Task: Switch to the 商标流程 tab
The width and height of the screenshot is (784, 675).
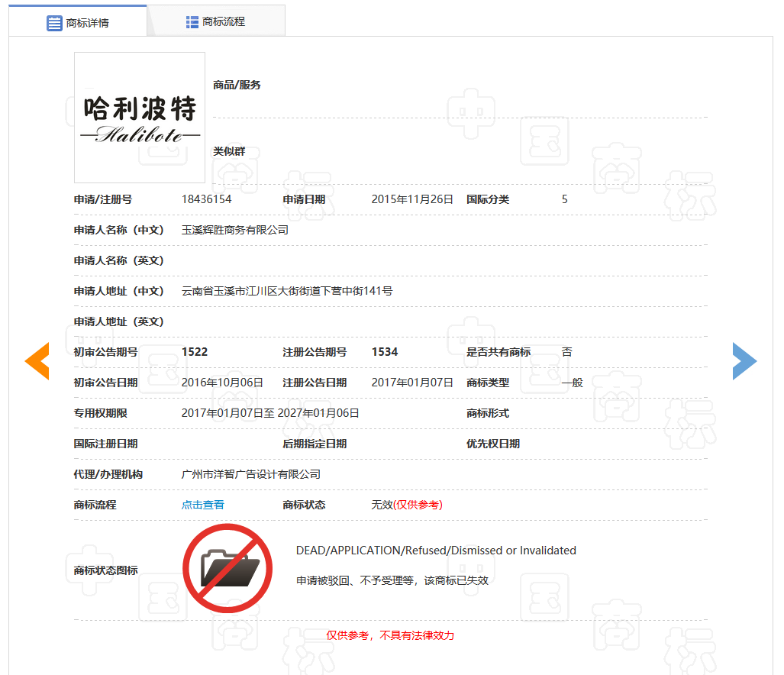Action: click(x=216, y=21)
